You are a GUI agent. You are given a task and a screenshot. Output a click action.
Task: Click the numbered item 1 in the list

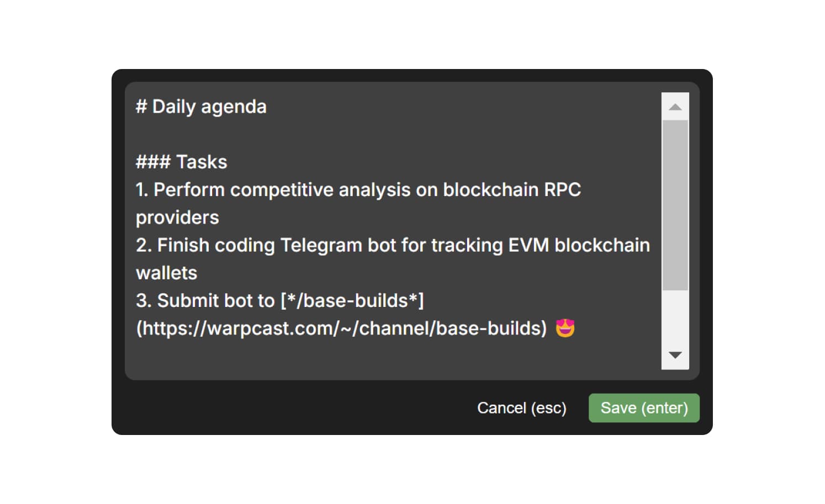141,189
